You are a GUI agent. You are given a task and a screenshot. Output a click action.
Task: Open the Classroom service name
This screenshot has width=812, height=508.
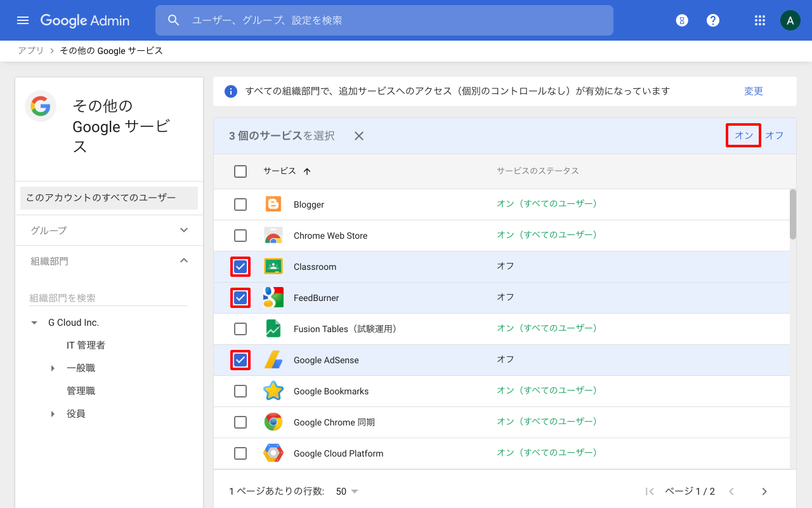point(315,267)
